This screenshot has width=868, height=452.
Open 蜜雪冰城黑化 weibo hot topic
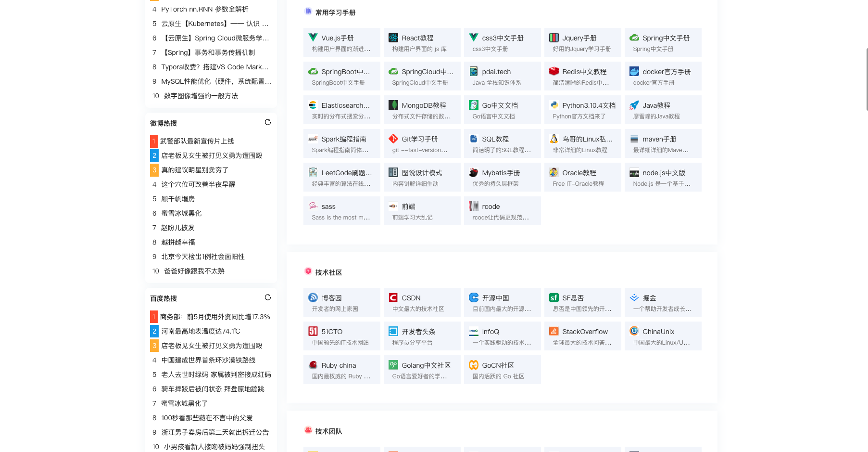pos(181,213)
